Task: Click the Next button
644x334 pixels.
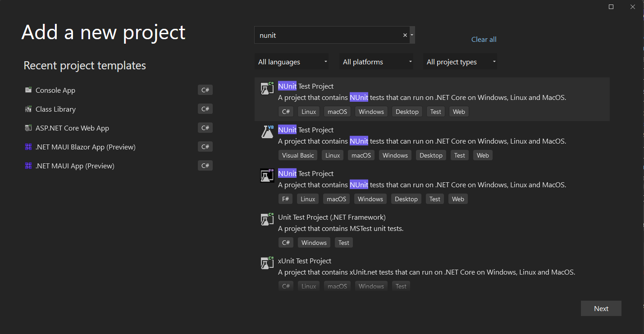Action: click(601, 308)
